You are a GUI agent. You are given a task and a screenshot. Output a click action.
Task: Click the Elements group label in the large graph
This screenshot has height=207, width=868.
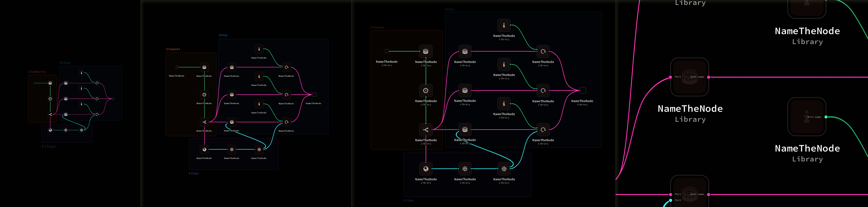(x=377, y=27)
